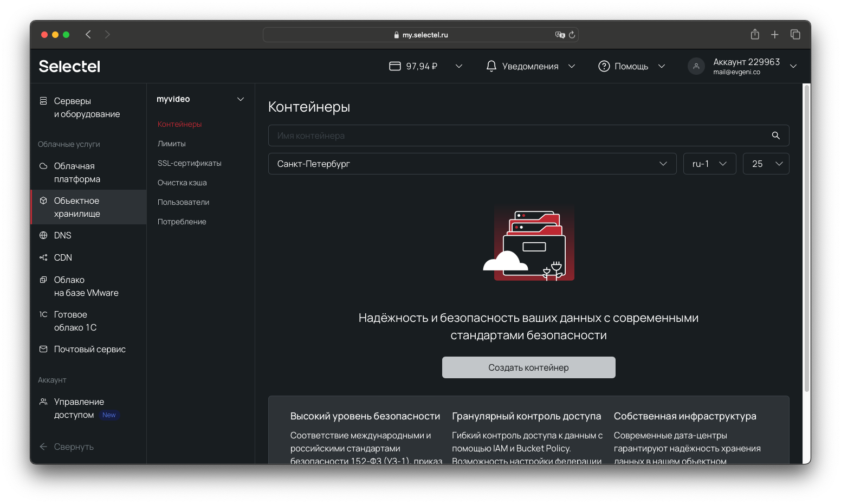This screenshot has width=841, height=504.
Task: Select the Контейнеры submenu item
Action: pos(179,124)
